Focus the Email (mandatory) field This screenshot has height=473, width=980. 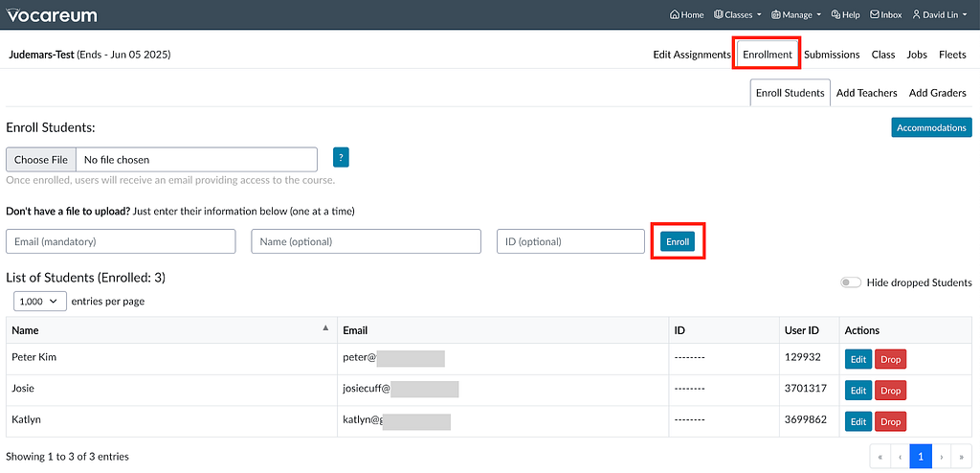(121, 241)
